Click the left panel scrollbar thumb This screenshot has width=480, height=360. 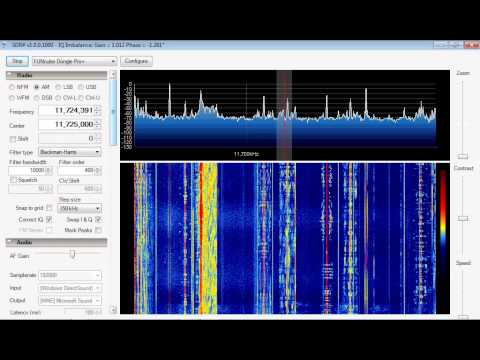coord(113,112)
